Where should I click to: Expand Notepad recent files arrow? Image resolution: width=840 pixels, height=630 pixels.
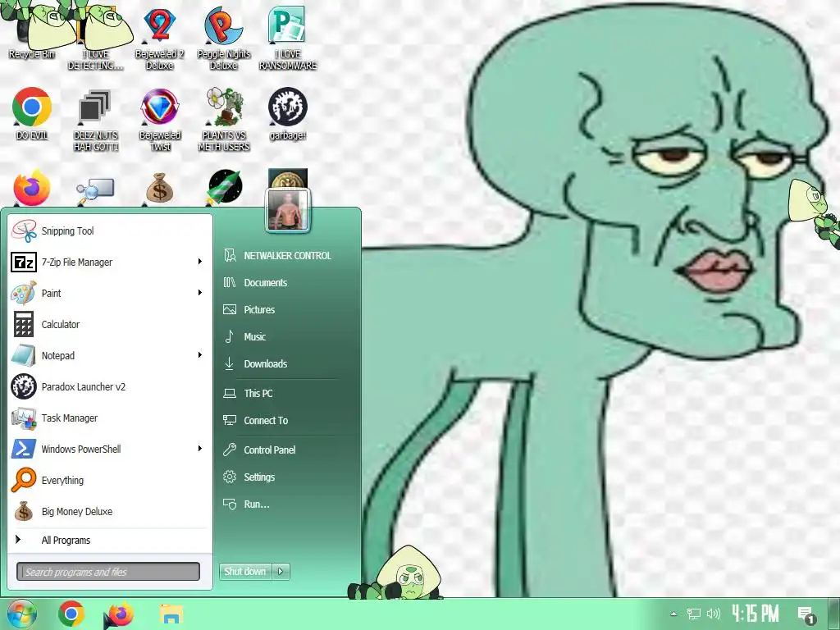tap(200, 354)
